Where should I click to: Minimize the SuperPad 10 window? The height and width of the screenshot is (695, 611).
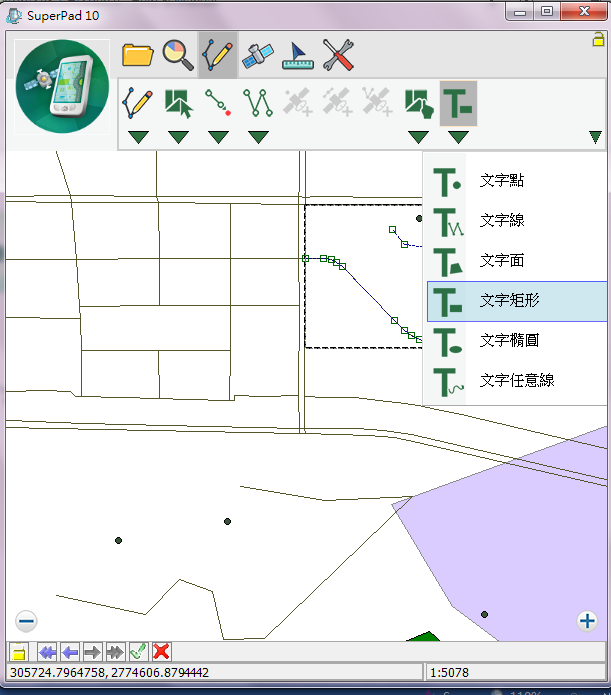(520, 12)
